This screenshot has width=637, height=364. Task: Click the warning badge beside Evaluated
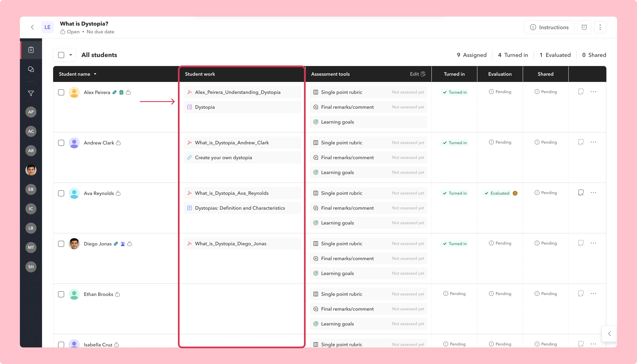pyautogui.click(x=515, y=193)
